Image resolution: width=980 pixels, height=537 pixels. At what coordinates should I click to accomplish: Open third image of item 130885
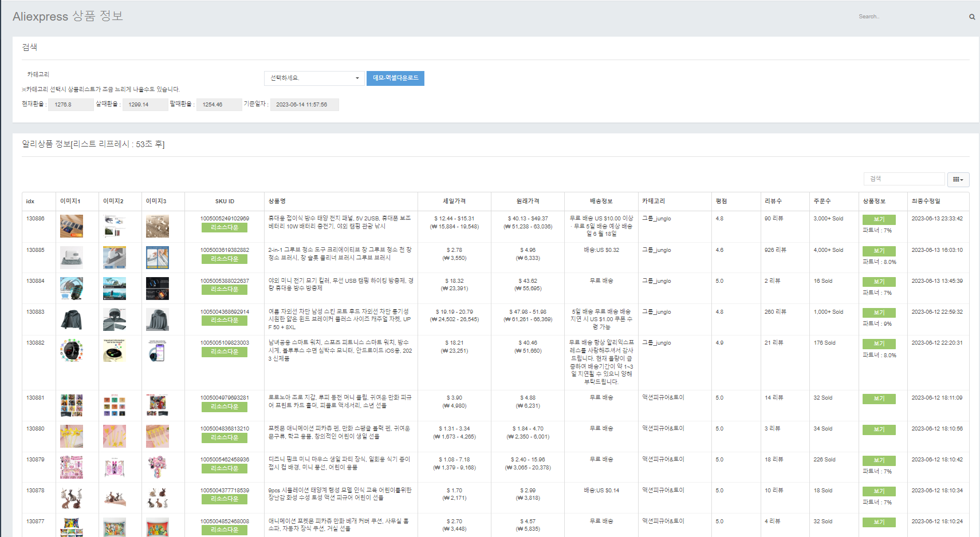coord(158,258)
